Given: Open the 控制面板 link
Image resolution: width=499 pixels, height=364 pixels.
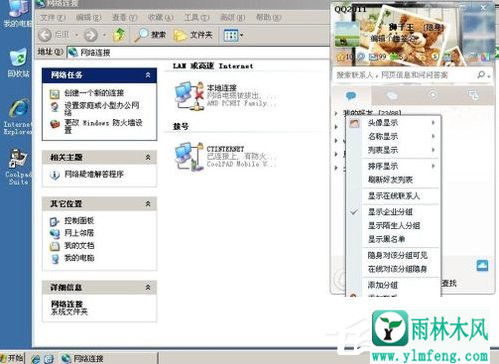Looking at the screenshot, I should pos(79,220).
